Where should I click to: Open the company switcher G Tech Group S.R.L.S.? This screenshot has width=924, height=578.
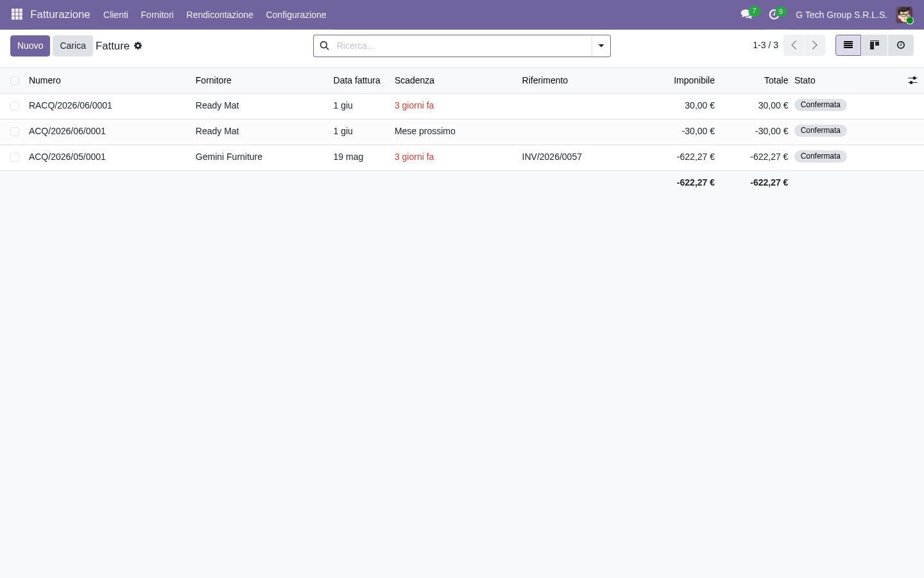tap(841, 15)
